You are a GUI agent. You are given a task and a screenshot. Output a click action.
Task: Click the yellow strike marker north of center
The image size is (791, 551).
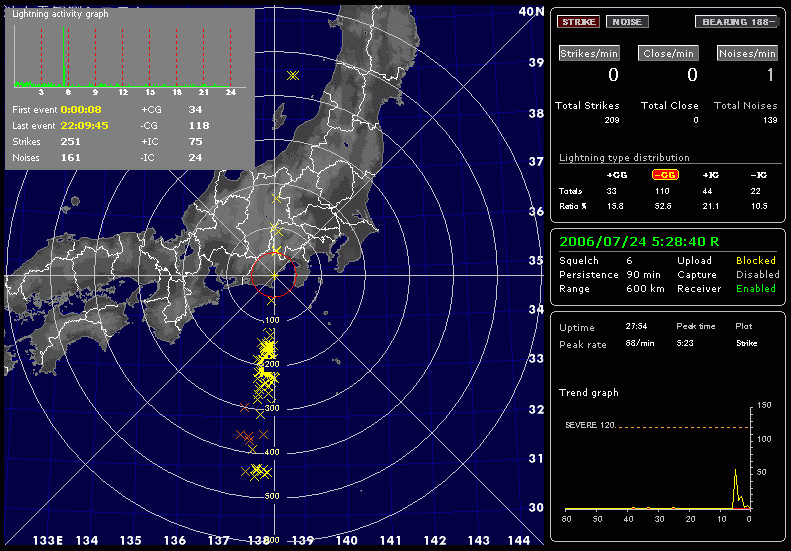point(277,198)
